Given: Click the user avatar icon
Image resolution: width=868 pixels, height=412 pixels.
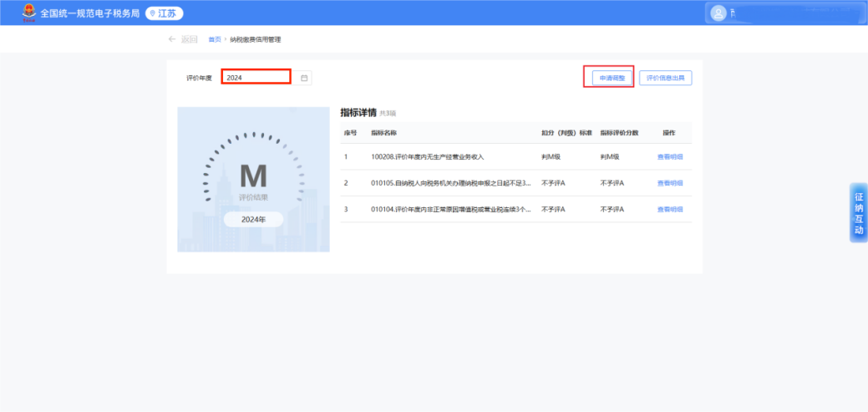Looking at the screenshot, I should [x=718, y=13].
